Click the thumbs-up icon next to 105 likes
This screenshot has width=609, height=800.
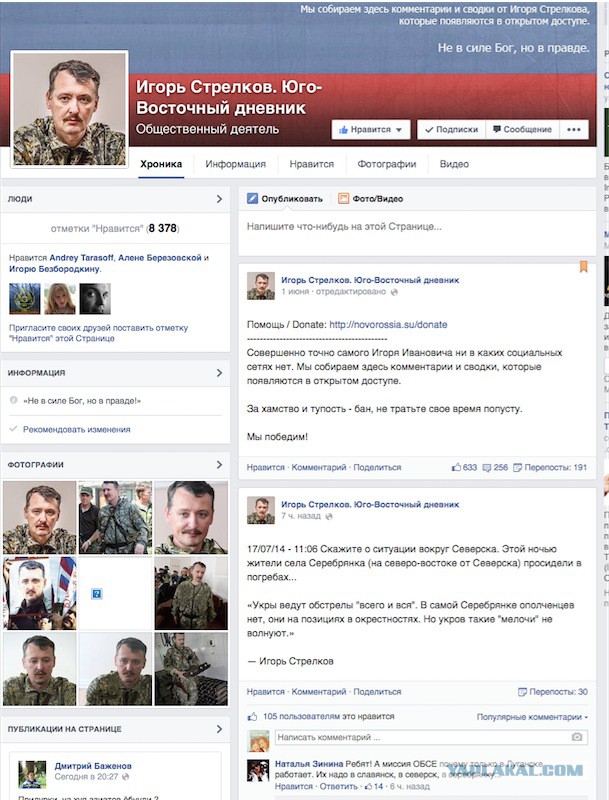pos(252,717)
